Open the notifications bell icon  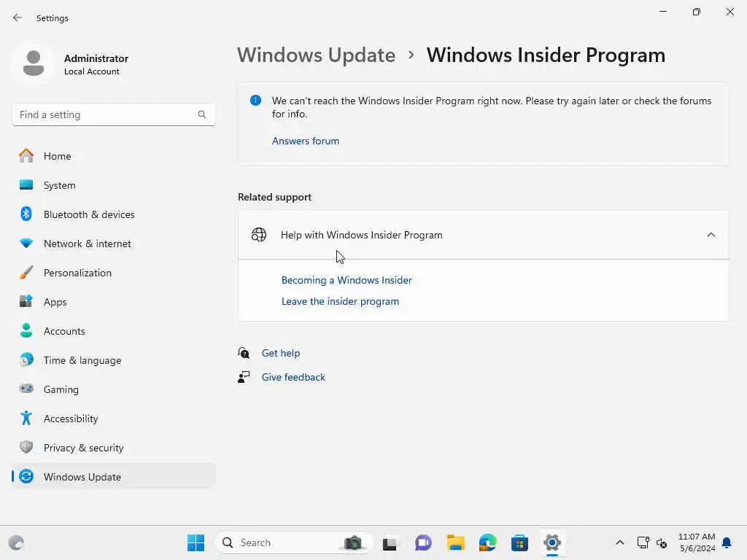(x=727, y=542)
